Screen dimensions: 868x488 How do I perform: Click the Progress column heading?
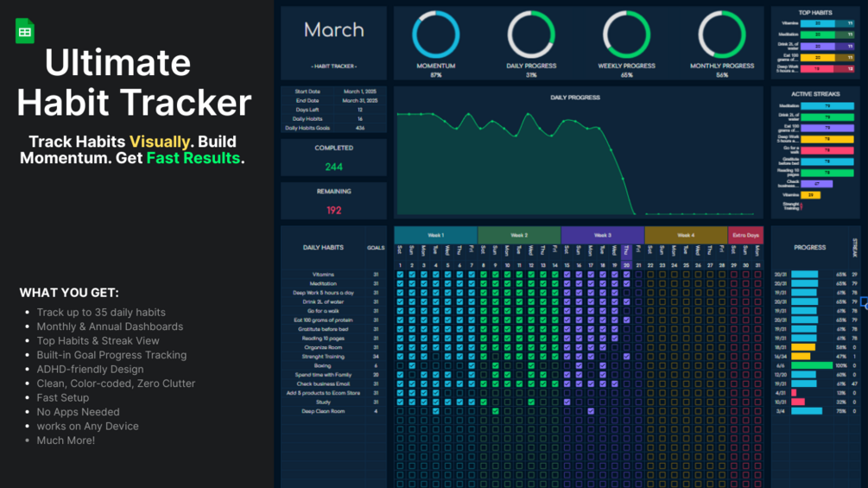tap(810, 247)
